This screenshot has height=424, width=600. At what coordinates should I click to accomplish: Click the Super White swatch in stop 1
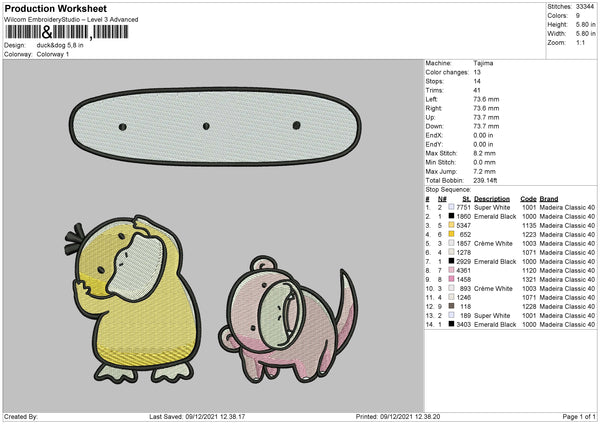(452, 207)
